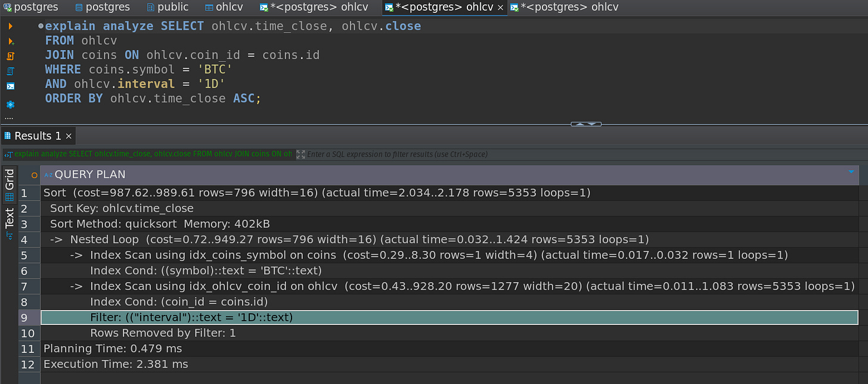The height and width of the screenshot is (384, 868).
Task: Switch results presentation to Grid
Action: coord(9,185)
